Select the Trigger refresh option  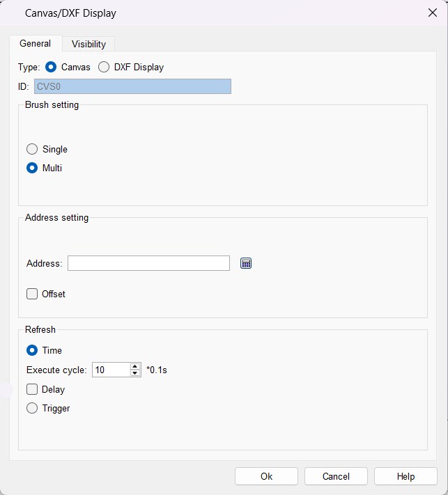coord(32,408)
